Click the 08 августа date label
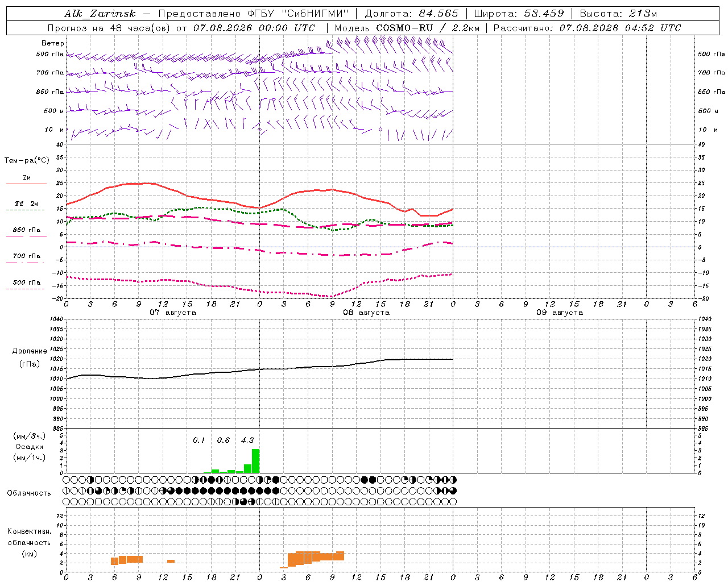This screenshot has height=582, width=728. [366, 313]
